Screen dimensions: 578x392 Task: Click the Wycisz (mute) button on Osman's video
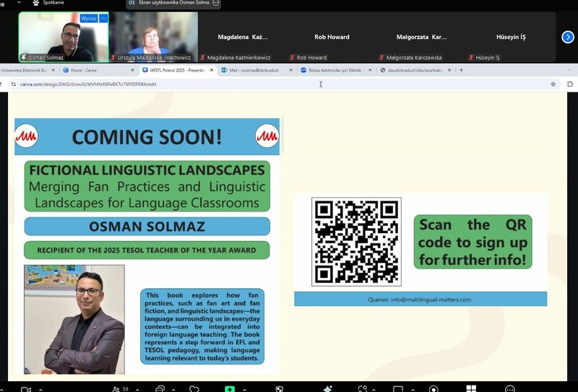tap(89, 18)
